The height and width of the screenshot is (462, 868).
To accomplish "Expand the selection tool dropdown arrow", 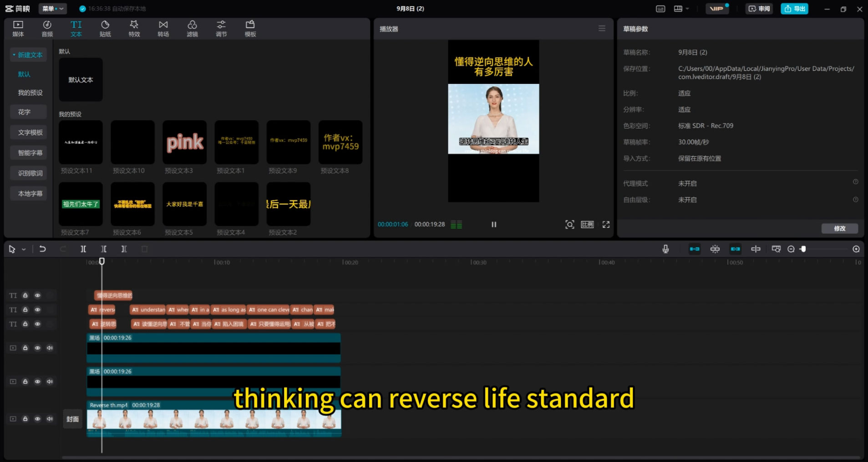I will click(x=24, y=249).
